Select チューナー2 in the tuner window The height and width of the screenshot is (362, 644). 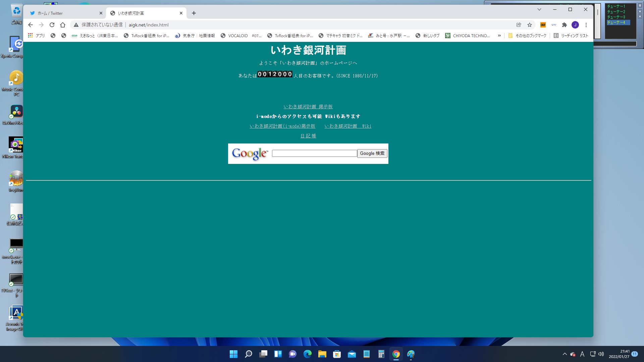click(x=616, y=12)
